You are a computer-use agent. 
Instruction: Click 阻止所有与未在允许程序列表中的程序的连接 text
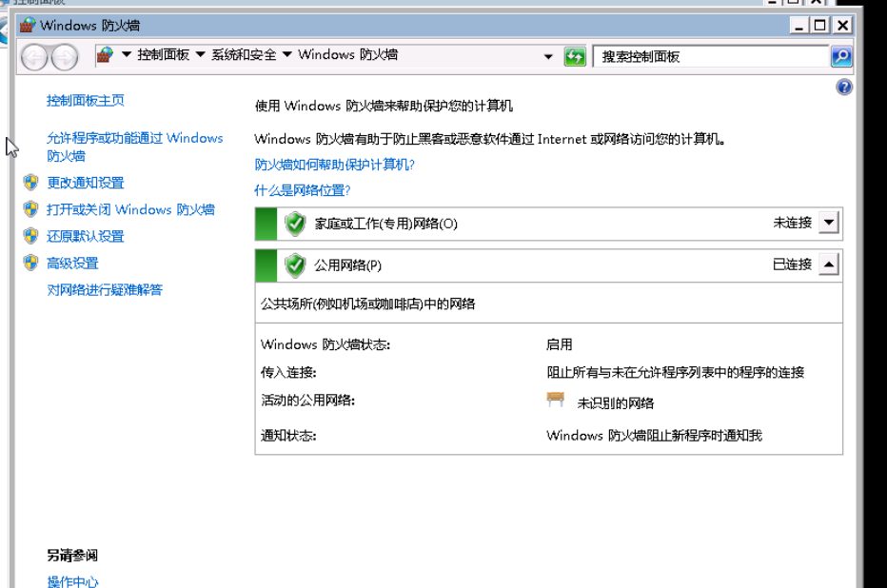[x=676, y=372]
